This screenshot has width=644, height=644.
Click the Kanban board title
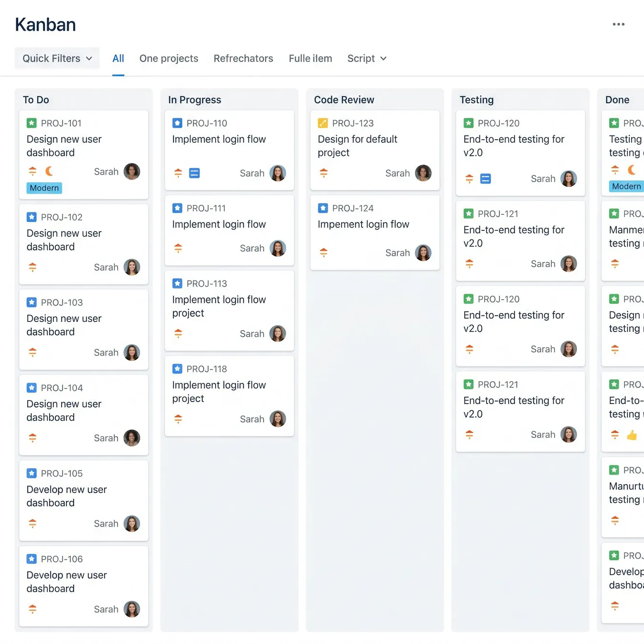[45, 24]
